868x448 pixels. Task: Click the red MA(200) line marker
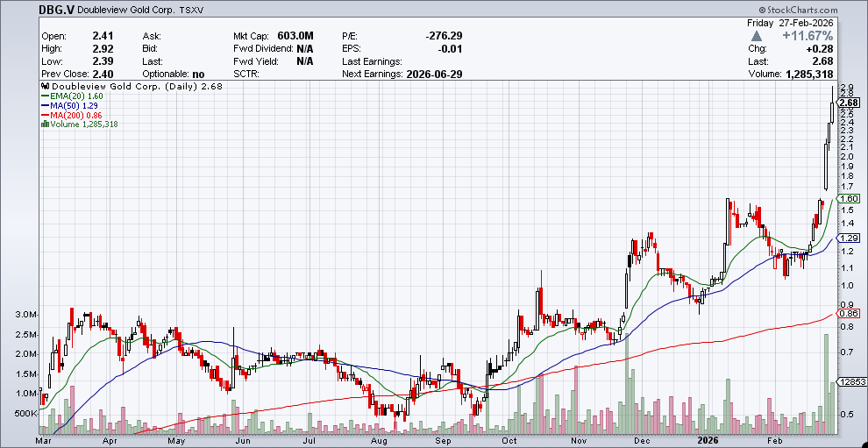[46, 115]
